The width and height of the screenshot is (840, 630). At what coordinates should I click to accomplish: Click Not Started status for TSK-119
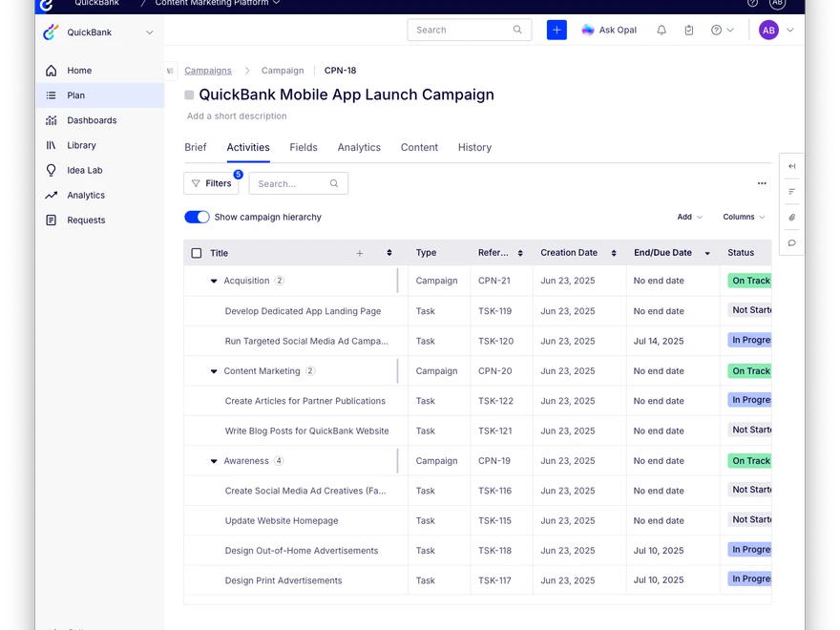point(749,310)
